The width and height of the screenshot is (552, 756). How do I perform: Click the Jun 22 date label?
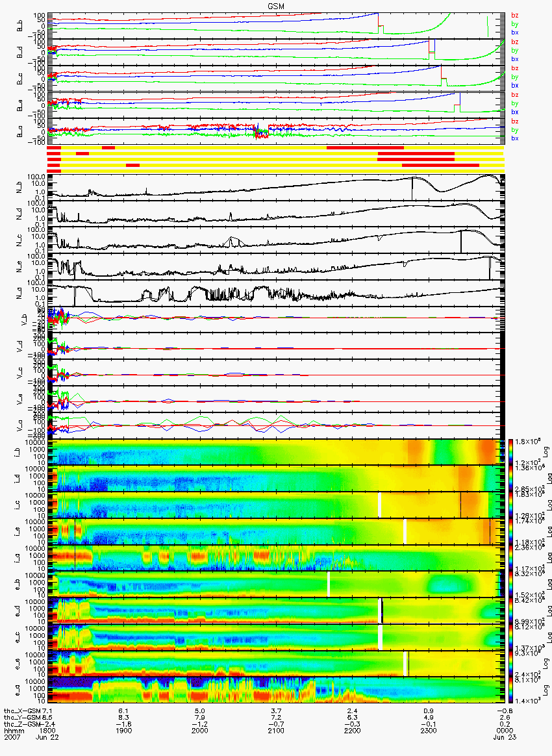point(47,737)
